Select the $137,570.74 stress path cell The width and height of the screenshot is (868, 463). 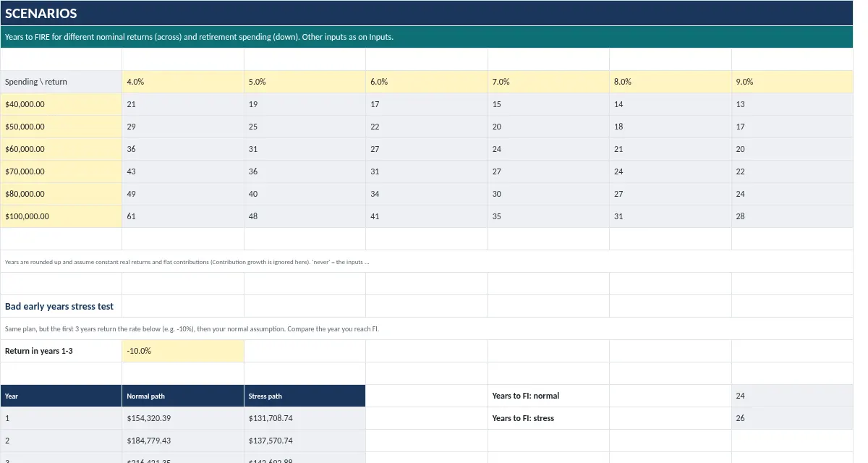(305, 441)
